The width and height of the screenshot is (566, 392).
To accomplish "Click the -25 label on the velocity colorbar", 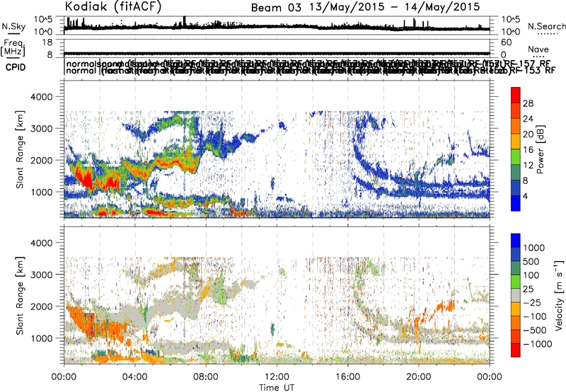I will [x=532, y=303].
